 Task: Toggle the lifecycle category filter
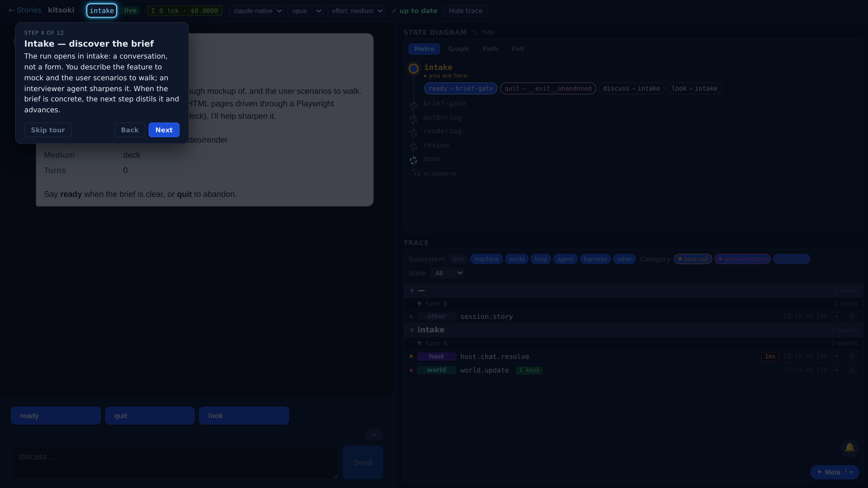[792, 259]
